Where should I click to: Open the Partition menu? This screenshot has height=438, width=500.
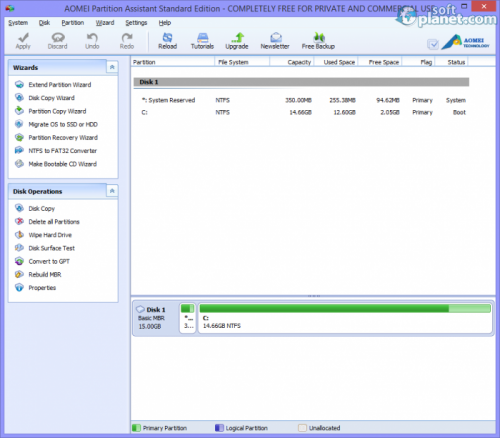point(73,23)
